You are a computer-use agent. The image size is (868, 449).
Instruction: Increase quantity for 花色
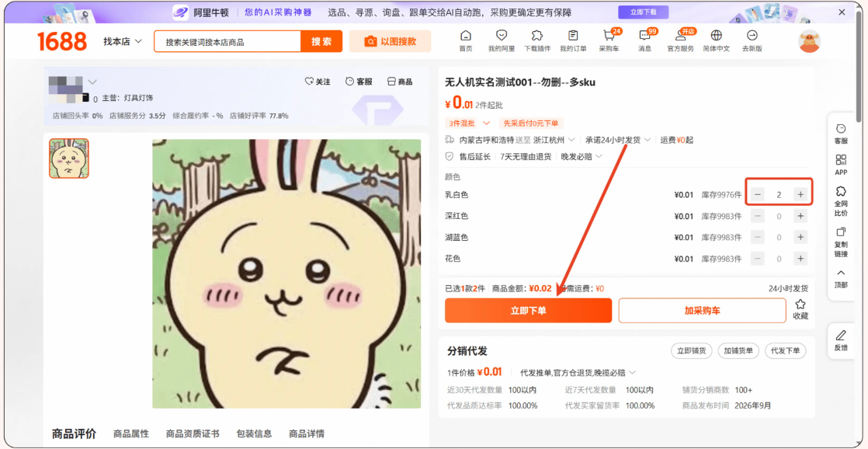[800, 259]
